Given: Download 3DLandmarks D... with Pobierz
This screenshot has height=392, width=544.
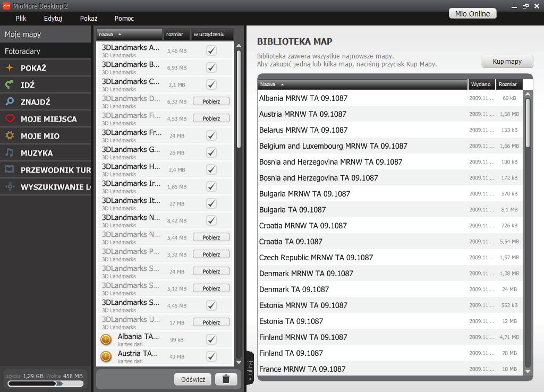Looking at the screenshot, I should 211,101.
